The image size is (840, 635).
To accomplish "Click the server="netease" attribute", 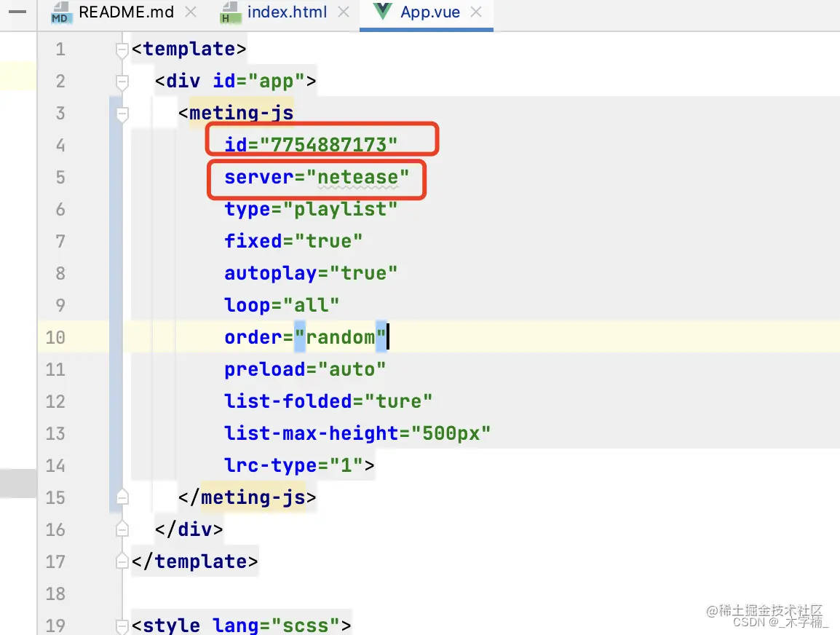I will [x=317, y=177].
